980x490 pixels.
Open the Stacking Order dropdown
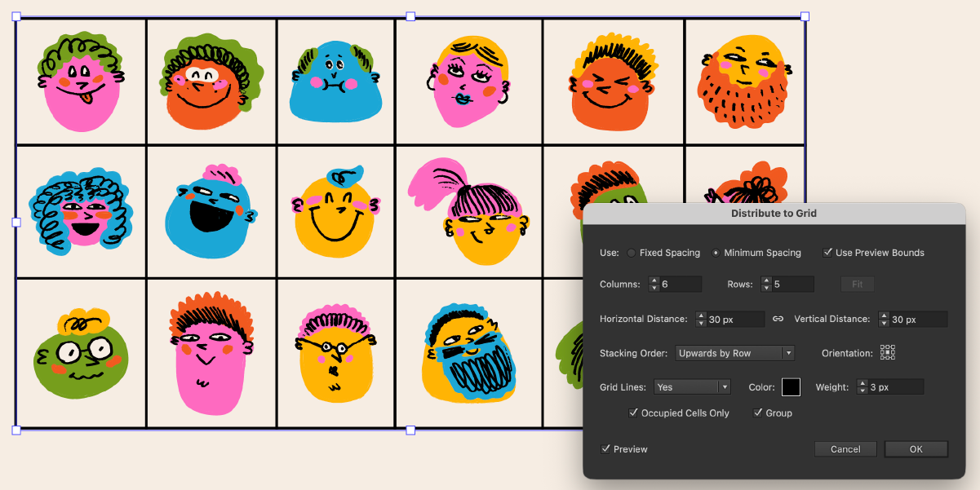click(x=735, y=353)
